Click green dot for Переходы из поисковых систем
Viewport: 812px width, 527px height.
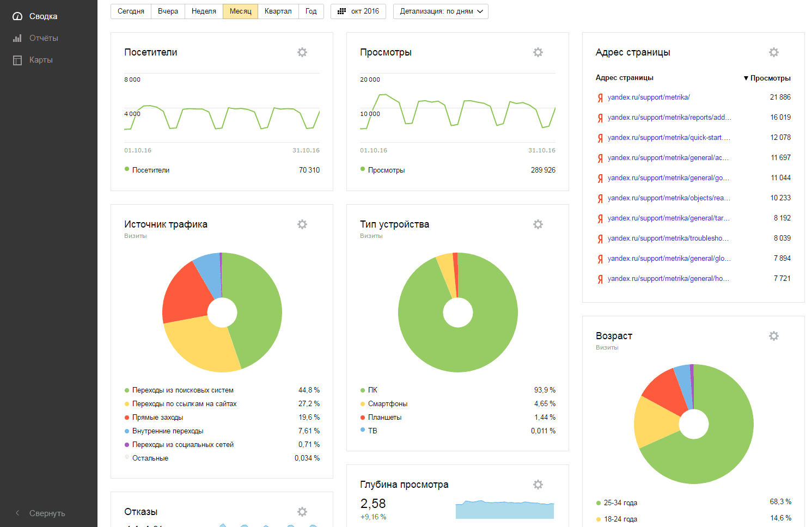(127, 390)
